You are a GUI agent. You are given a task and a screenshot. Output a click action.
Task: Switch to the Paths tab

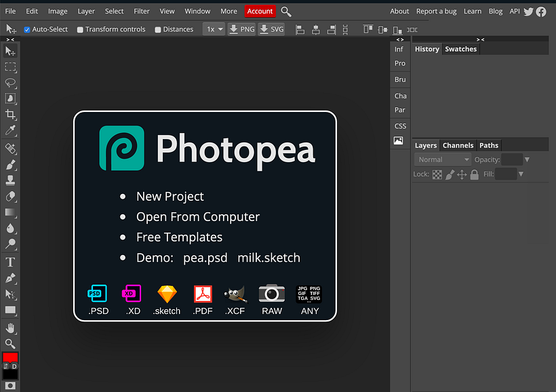(x=489, y=145)
